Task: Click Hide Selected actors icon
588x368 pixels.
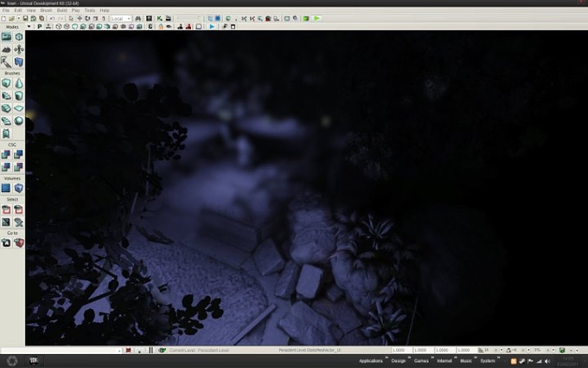Action: (19, 210)
